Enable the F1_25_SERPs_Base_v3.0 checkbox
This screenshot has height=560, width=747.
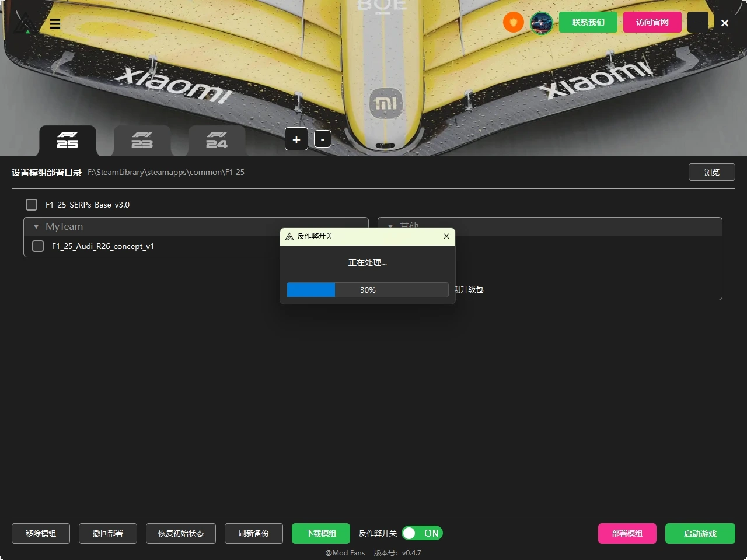32,205
